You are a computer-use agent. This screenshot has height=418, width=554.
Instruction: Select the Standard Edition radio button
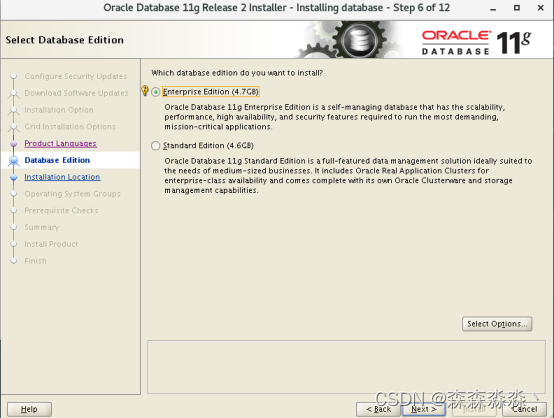[x=155, y=146]
